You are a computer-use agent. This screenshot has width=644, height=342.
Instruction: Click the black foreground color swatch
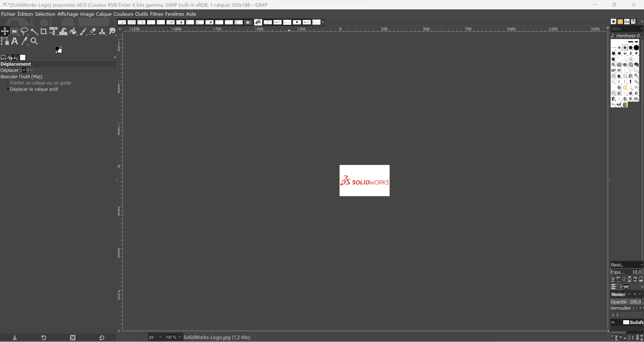pyautogui.click(x=57, y=48)
